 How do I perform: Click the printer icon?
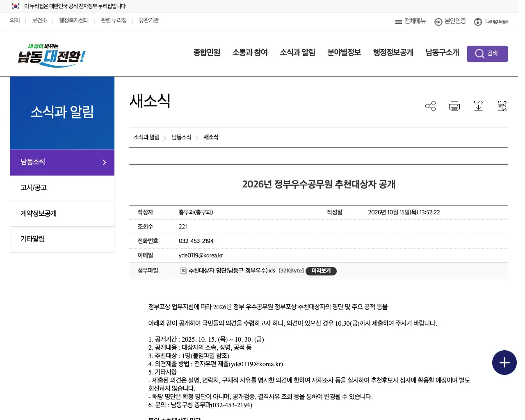(x=454, y=106)
